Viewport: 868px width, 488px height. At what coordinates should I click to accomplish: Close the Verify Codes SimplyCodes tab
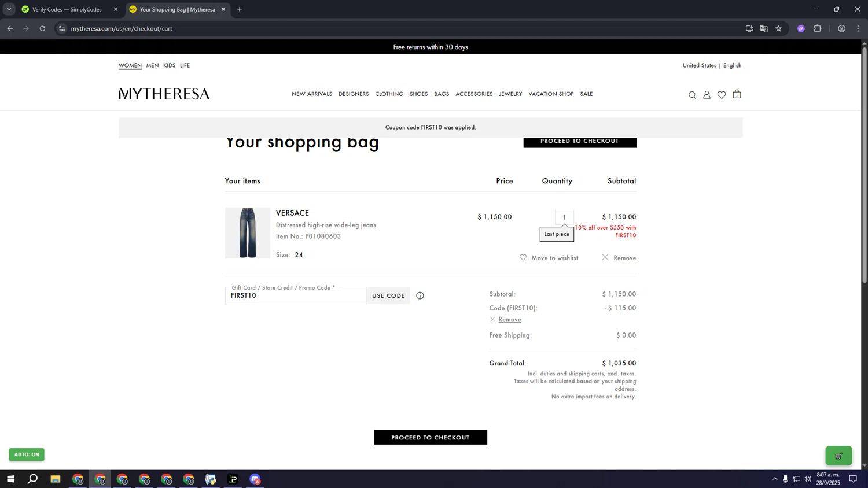point(115,9)
